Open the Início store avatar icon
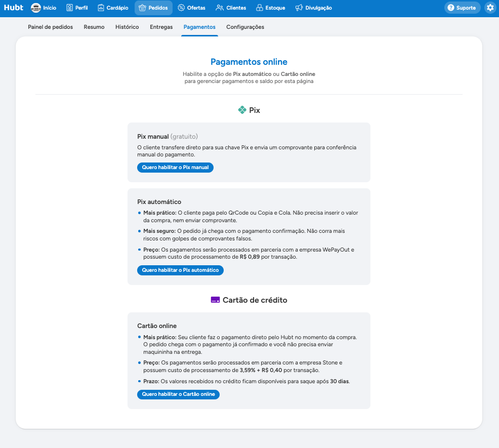This screenshot has width=499, height=448. pos(35,8)
